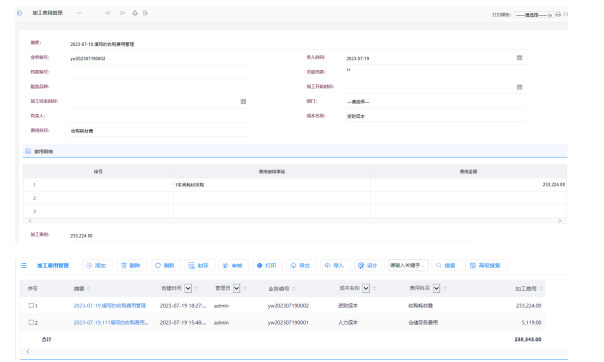
Task: Open the 部门 department dropdown
Action: tap(436, 102)
